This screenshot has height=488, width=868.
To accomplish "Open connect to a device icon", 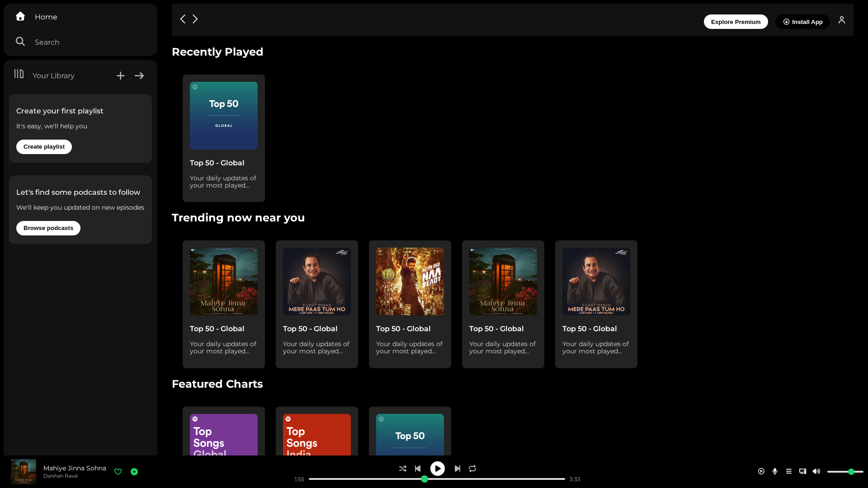I will [803, 471].
